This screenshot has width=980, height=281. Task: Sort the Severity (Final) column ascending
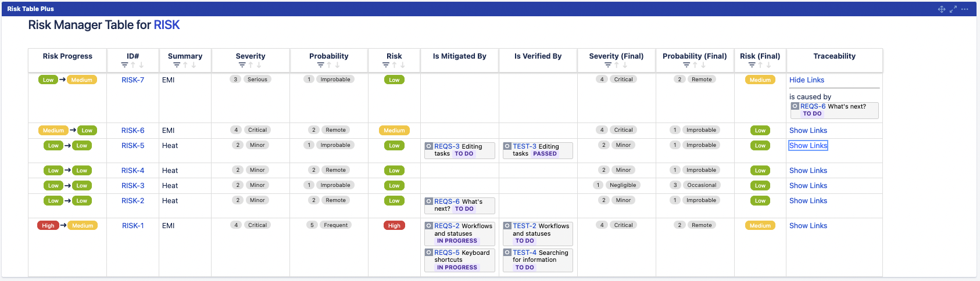pyautogui.click(x=617, y=65)
